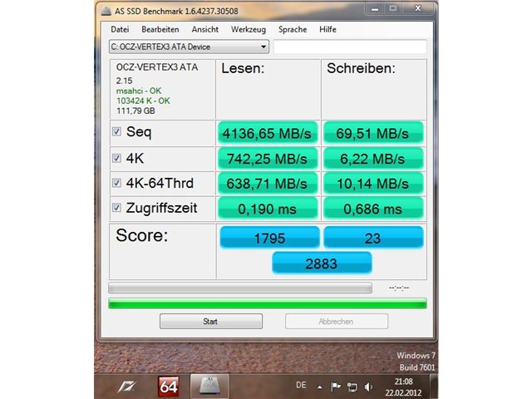Click the network status tray icon
Screen dimensions: 532x399
point(352,386)
